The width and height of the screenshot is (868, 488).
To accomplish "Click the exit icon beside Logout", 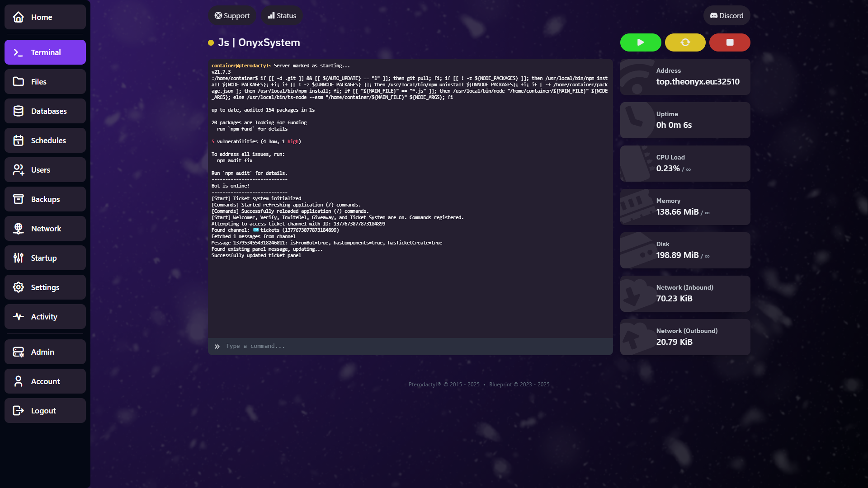I will click(19, 411).
